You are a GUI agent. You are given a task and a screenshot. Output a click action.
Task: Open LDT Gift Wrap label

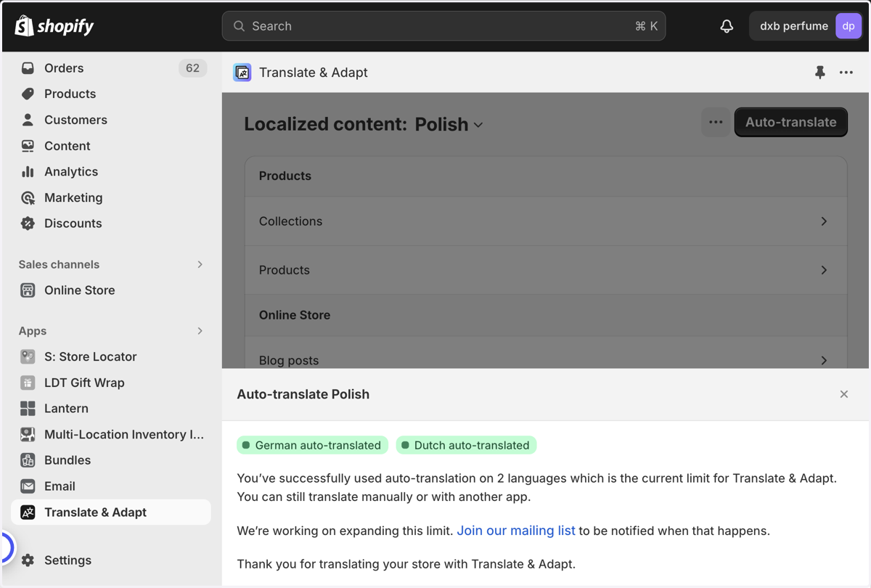pos(84,383)
